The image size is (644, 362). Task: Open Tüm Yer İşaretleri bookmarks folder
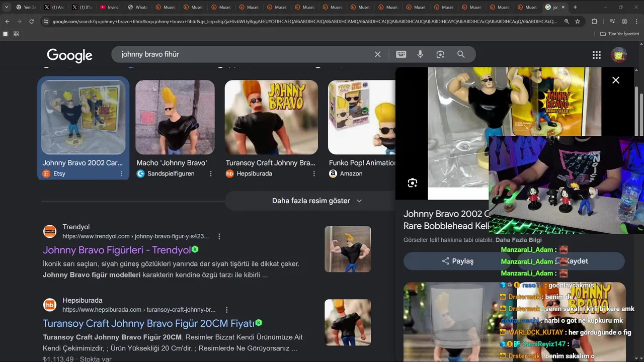620,34
